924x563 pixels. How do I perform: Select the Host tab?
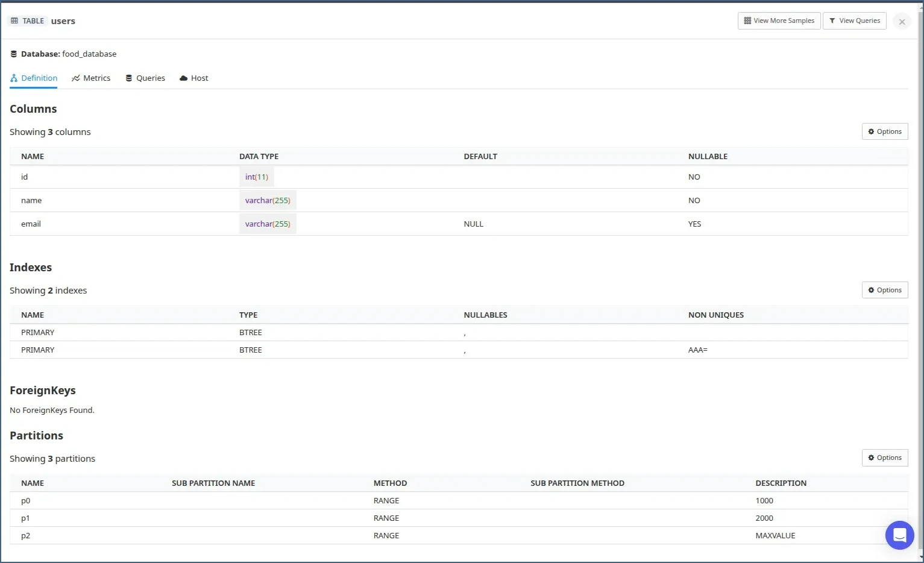[x=193, y=78]
